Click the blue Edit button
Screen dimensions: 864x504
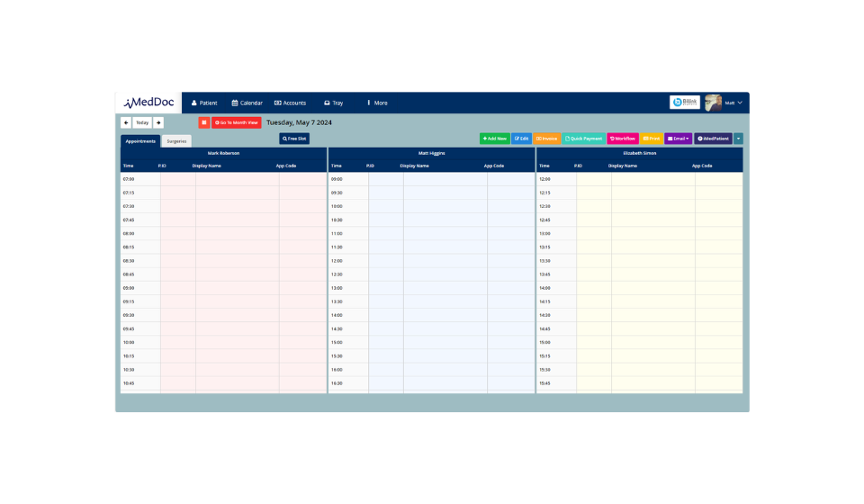tap(521, 139)
